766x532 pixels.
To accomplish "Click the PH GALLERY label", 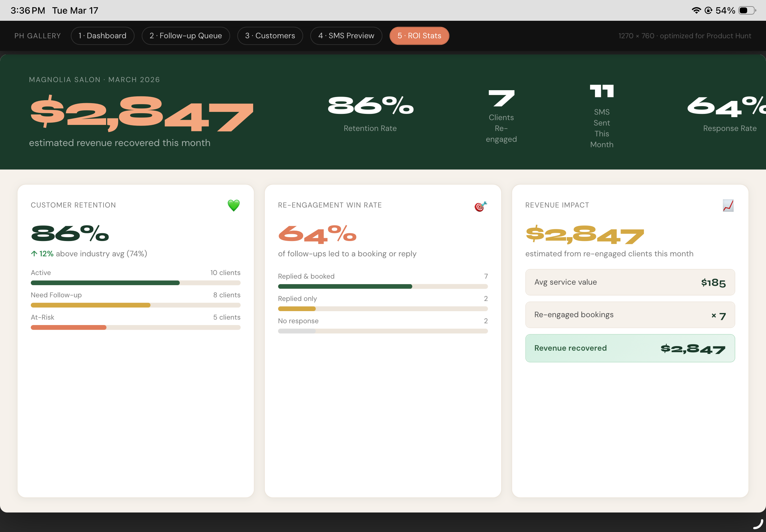I will pyautogui.click(x=38, y=36).
